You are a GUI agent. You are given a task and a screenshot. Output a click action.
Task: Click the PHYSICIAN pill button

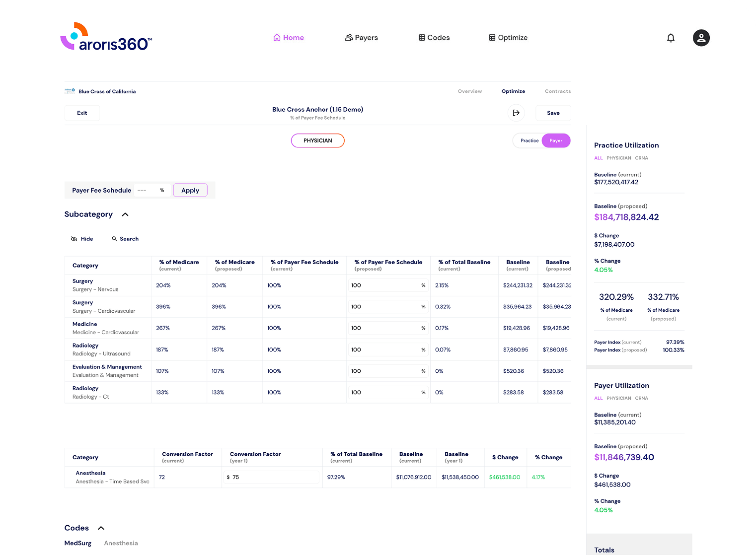[x=318, y=140]
